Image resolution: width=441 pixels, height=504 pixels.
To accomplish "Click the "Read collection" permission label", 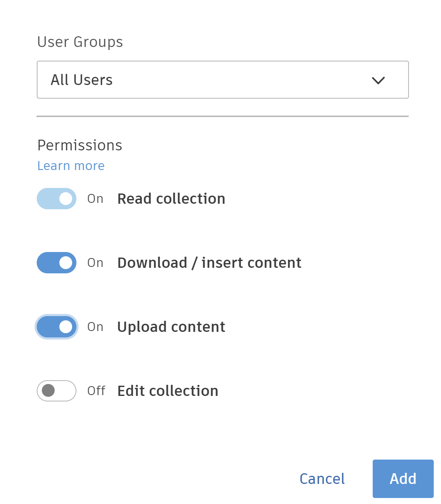I will (171, 199).
